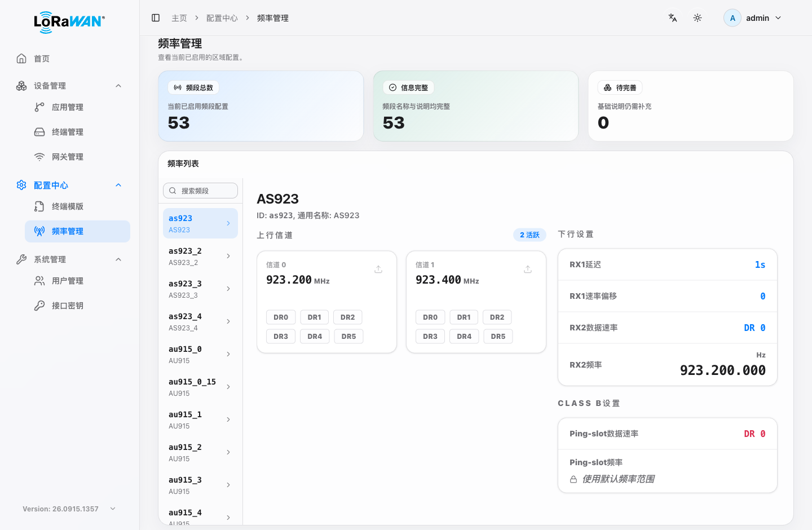Click the DR5 tag in channel 0
Image resolution: width=812 pixels, height=530 pixels.
[348, 337]
